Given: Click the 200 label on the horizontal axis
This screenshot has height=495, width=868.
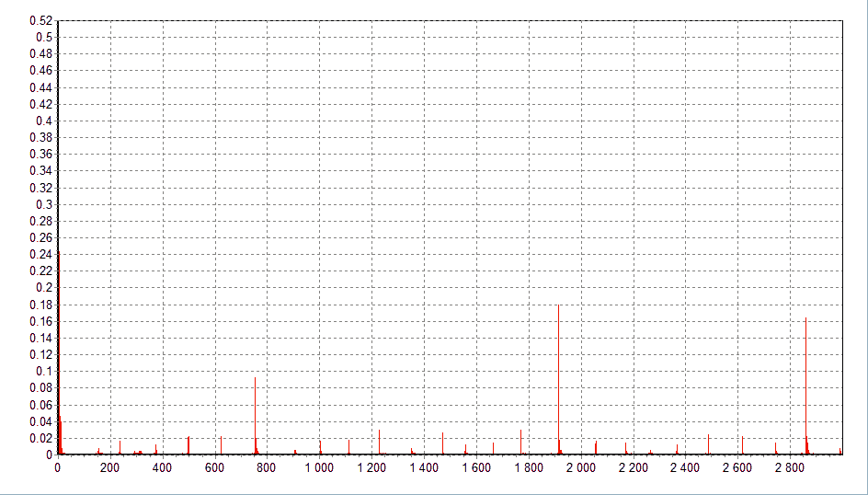Looking at the screenshot, I should (109, 468).
